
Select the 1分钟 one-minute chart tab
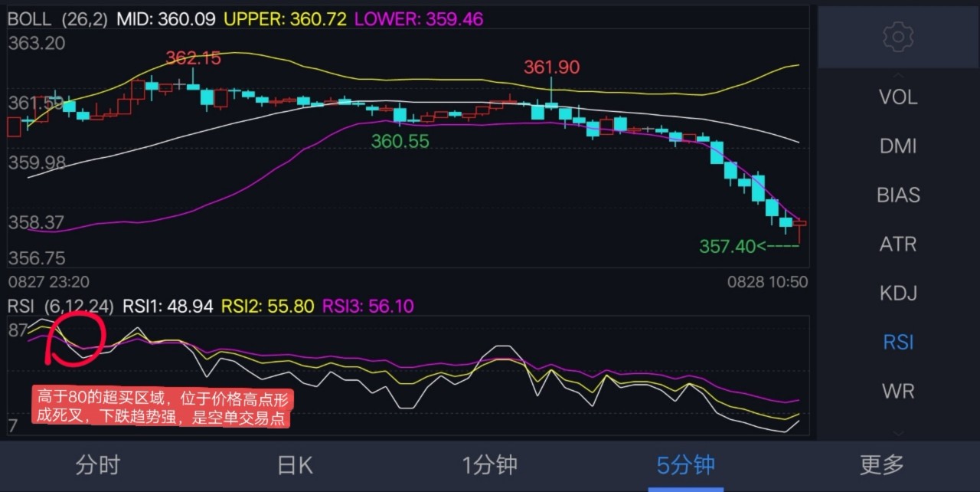[x=489, y=464]
